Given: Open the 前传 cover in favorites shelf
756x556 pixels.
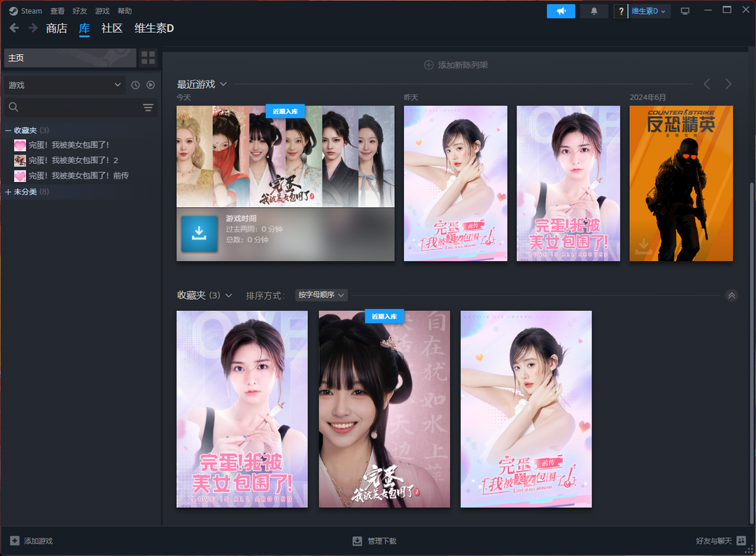Looking at the screenshot, I should pyautogui.click(x=526, y=409).
